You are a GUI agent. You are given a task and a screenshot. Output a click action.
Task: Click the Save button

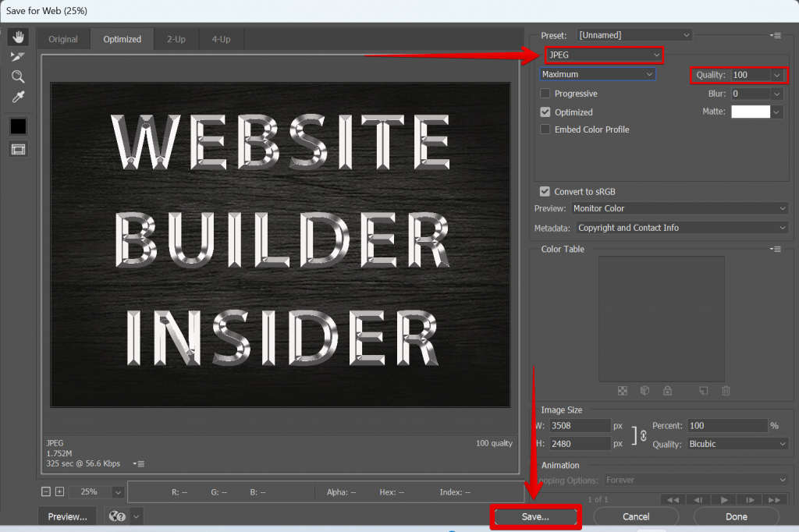(535, 516)
